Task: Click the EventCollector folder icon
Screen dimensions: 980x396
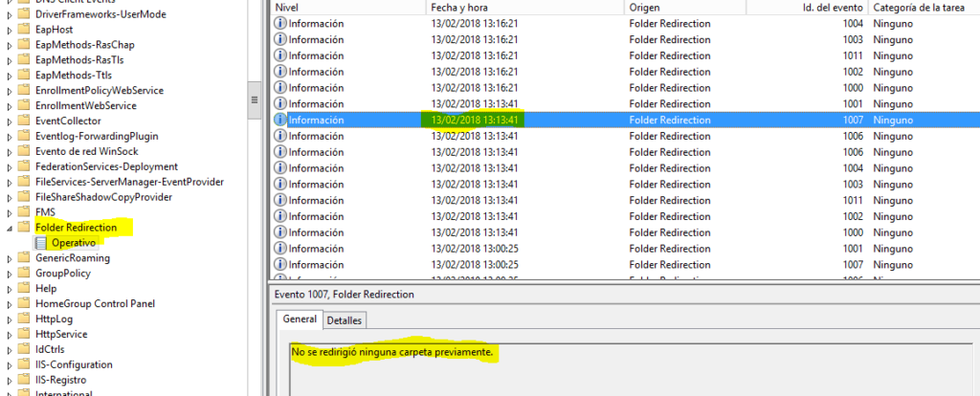Action: coord(24,121)
